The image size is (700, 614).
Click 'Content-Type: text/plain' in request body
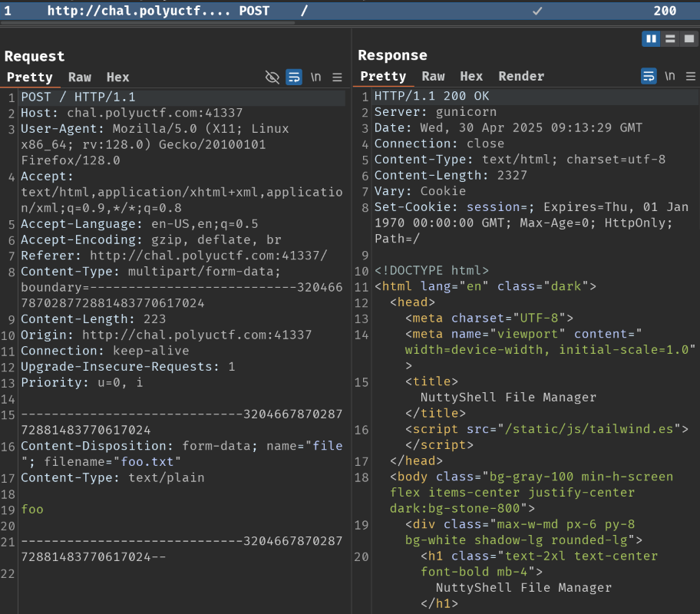coord(113,477)
